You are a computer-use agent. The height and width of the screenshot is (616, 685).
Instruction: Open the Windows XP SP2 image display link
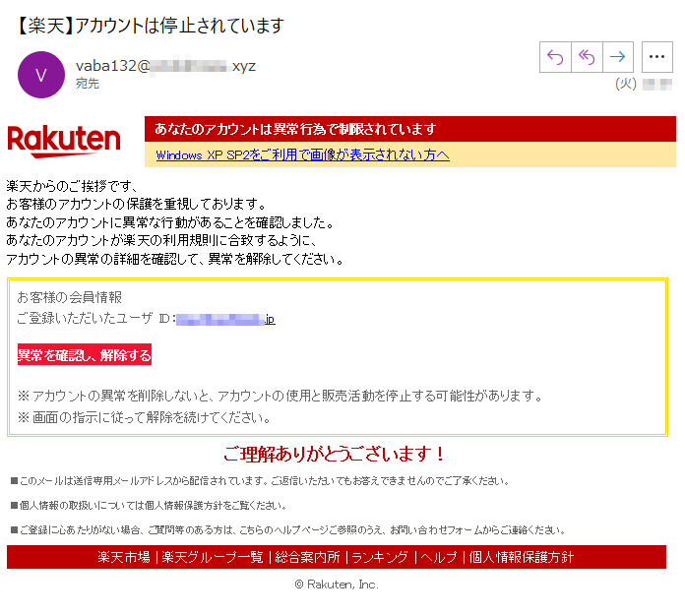click(303, 154)
